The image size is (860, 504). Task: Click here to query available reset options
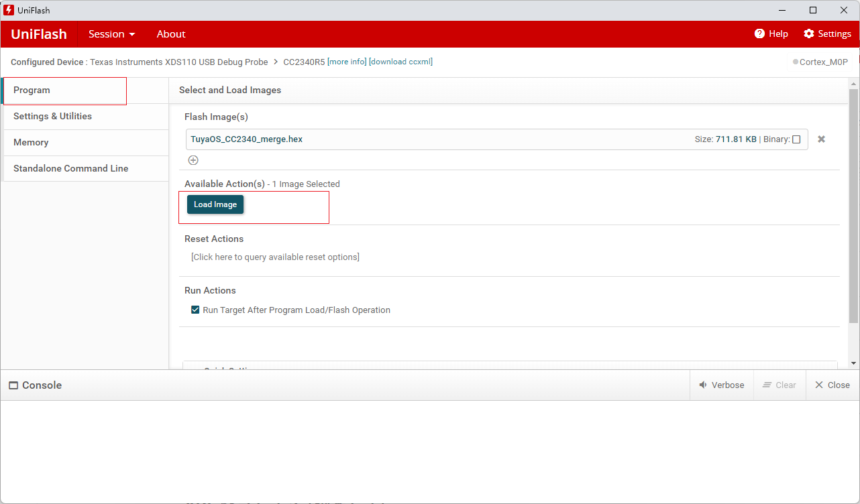275,257
